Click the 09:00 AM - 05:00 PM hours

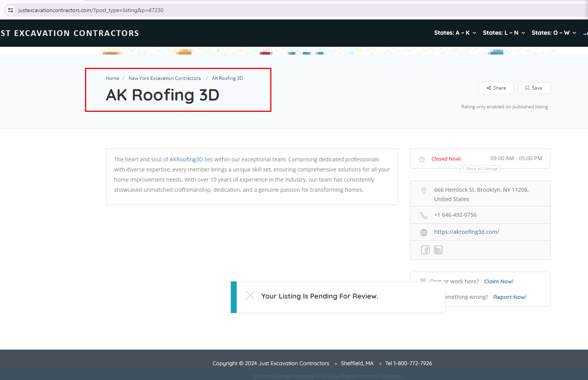pos(516,158)
